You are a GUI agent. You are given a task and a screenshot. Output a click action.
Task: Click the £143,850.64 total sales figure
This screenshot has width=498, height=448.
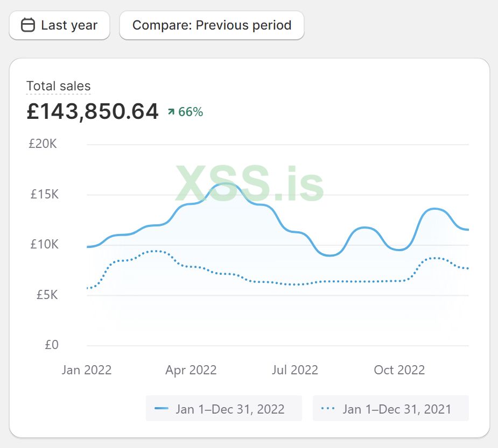pyautogui.click(x=93, y=111)
